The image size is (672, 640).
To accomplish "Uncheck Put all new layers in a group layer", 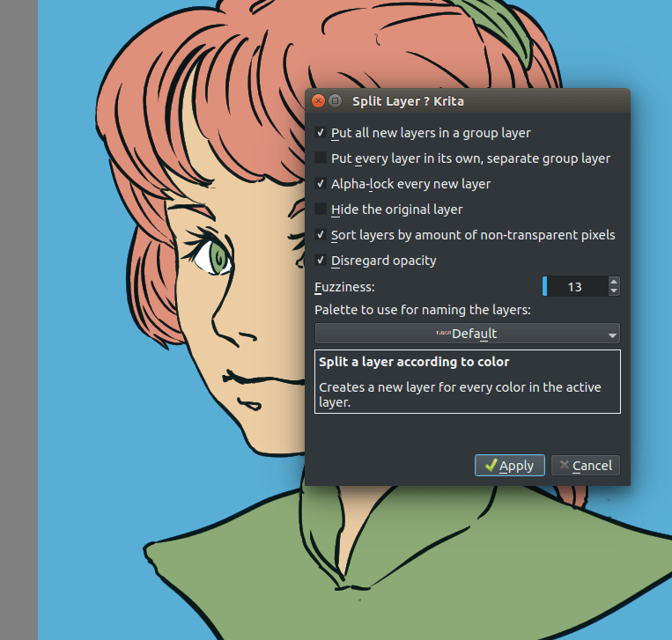I will [320, 133].
